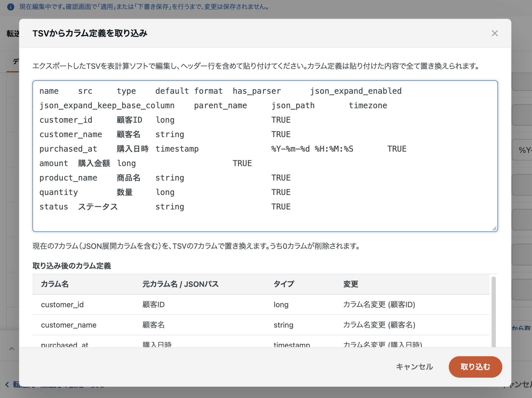Click the 顧客名 source cell in the preview table

point(153,325)
